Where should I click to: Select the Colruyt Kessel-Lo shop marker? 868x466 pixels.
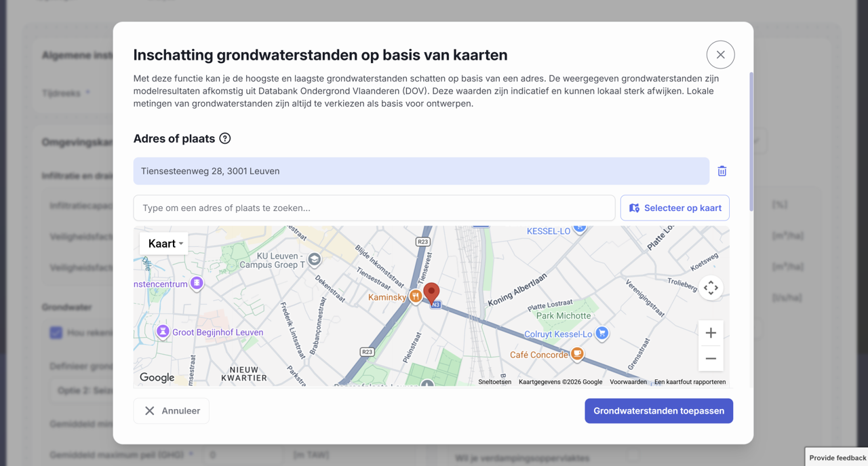tap(601, 333)
